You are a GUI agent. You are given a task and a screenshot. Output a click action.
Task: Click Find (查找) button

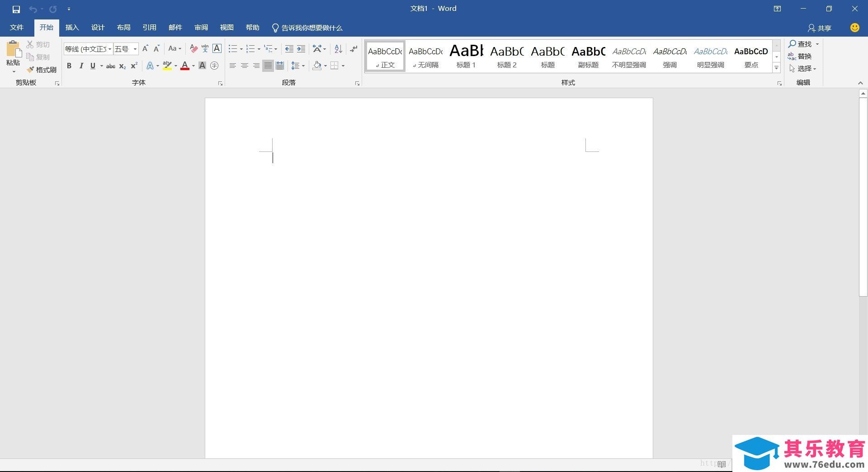point(800,44)
